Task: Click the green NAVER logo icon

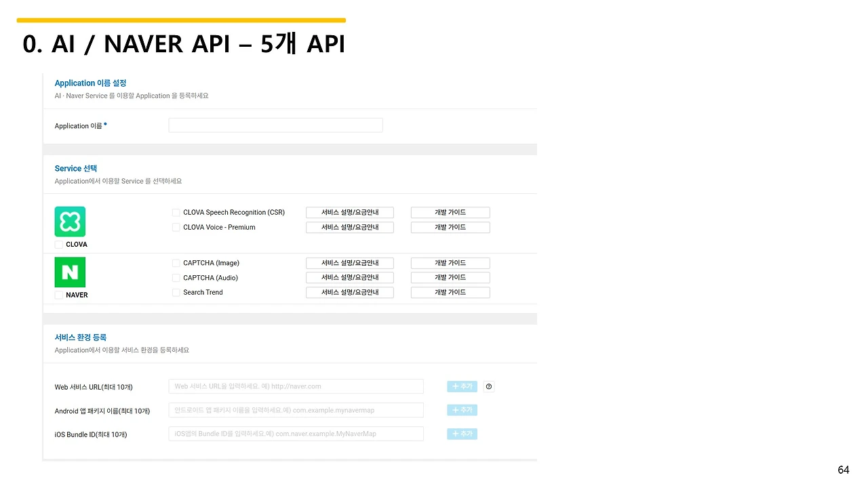Action: pyautogui.click(x=70, y=272)
